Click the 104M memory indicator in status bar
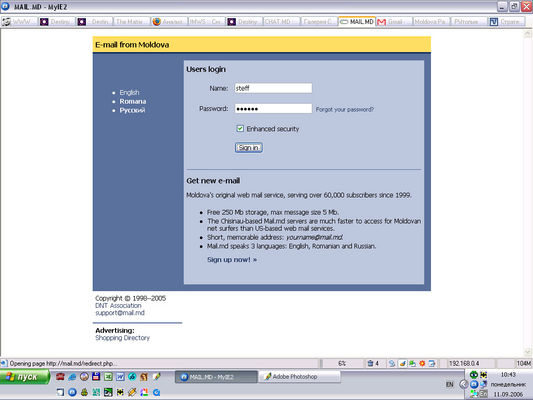Screen dimensions: 533x400 point(523,363)
